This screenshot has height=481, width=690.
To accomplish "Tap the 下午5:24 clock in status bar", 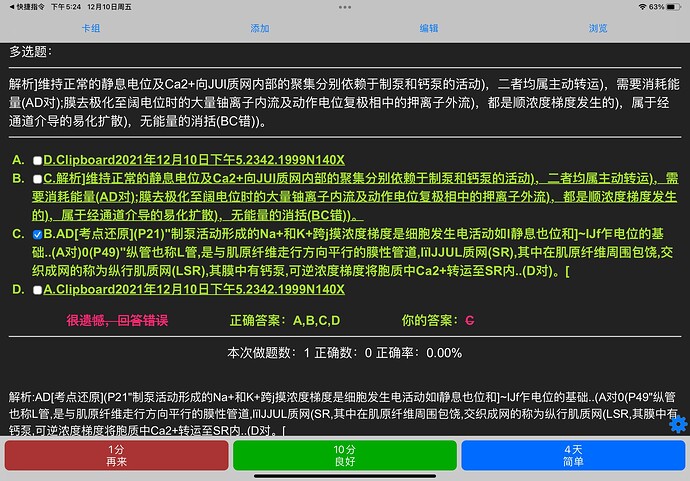I will [x=66, y=7].
